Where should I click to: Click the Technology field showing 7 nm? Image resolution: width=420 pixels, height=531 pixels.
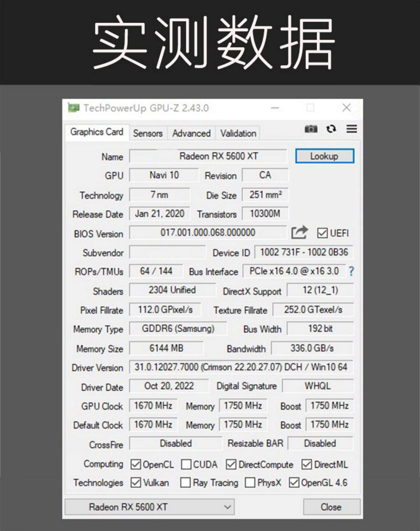tap(160, 195)
